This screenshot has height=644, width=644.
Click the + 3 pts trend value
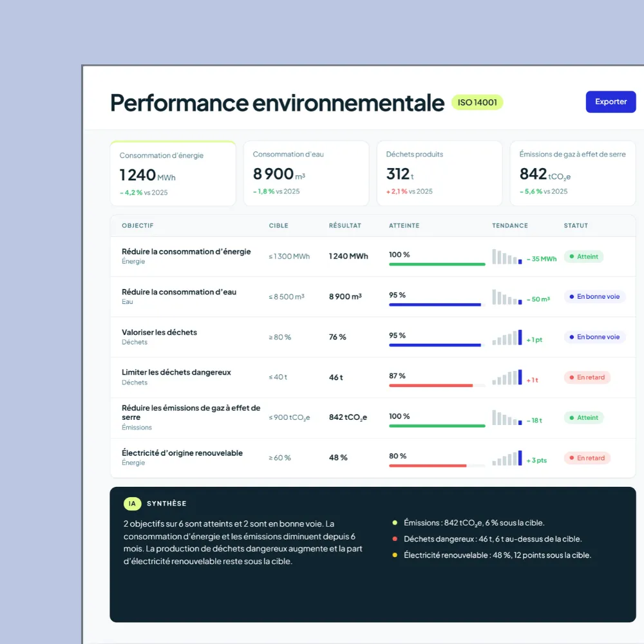point(536,460)
